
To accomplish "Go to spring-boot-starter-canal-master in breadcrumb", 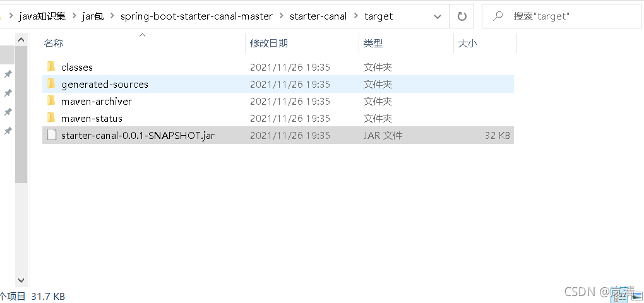I will click(197, 16).
